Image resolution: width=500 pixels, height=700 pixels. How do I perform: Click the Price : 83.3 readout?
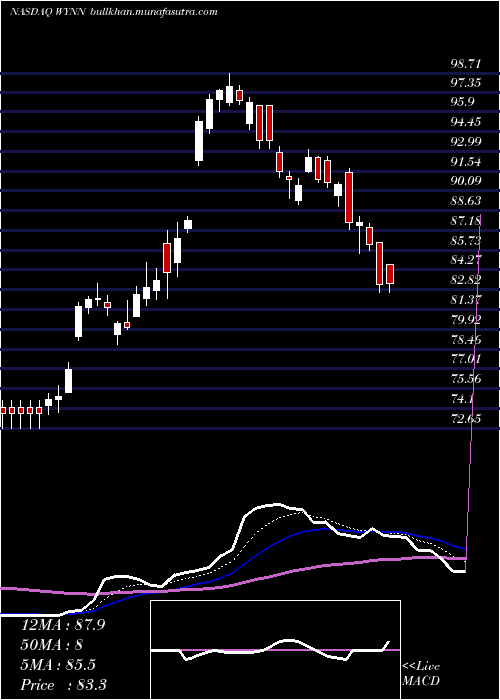tap(64, 685)
